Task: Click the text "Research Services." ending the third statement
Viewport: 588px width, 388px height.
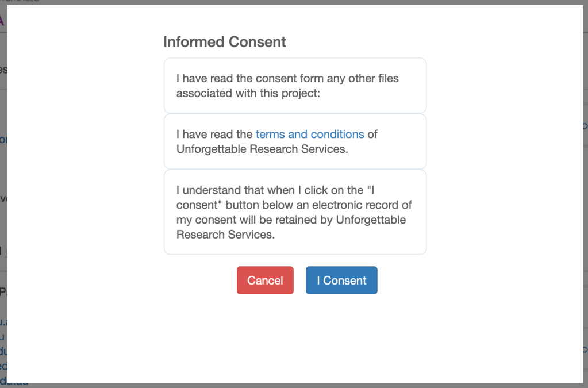Action: pyautogui.click(x=225, y=235)
